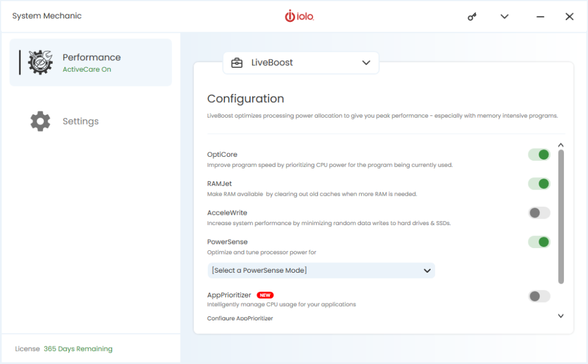
Task: Open the Performance section
Action: point(91,62)
